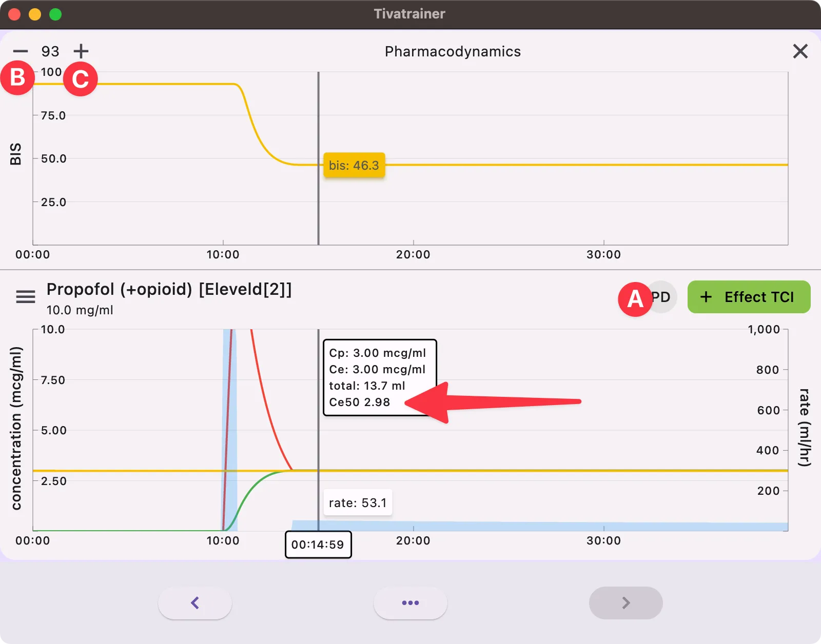Increase the value with the plus icon

pyautogui.click(x=81, y=51)
